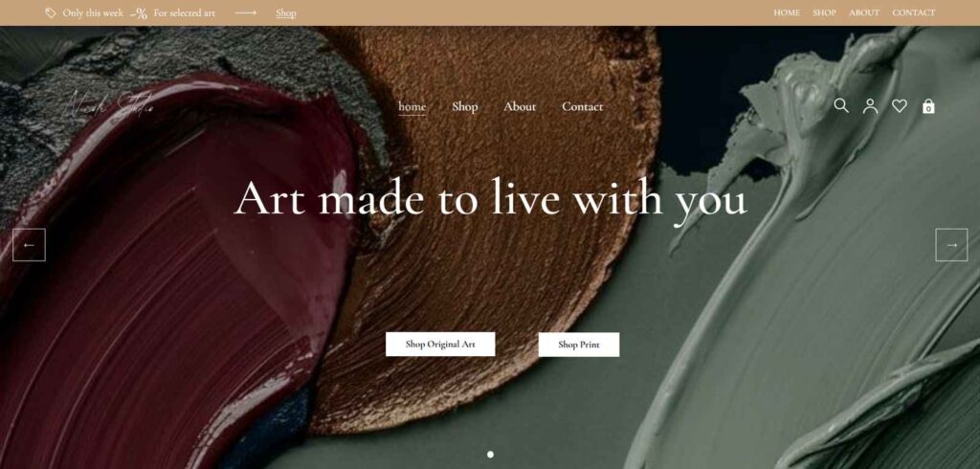Open HOME in the top bar menu

(x=787, y=12)
